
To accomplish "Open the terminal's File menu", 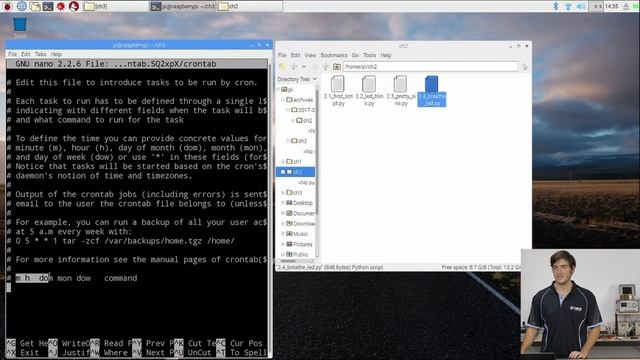I will click(13, 54).
